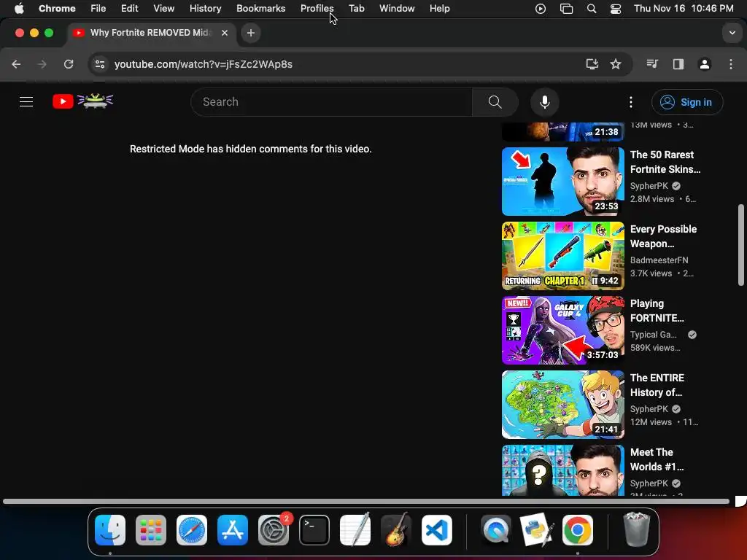Open Finder from the Dock
The image size is (747, 560).
pyautogui.click(x=110, y=530)
